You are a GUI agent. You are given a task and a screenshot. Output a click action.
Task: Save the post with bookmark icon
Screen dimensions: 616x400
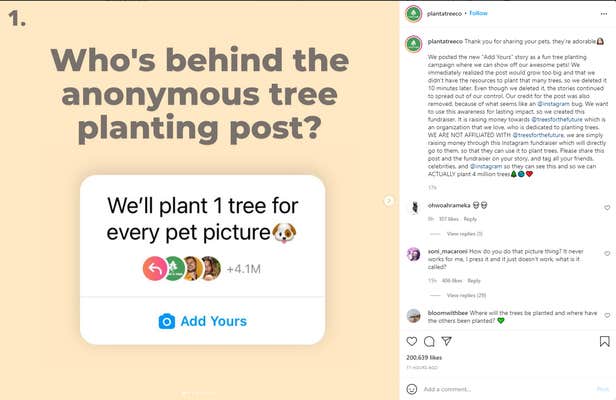603,341
